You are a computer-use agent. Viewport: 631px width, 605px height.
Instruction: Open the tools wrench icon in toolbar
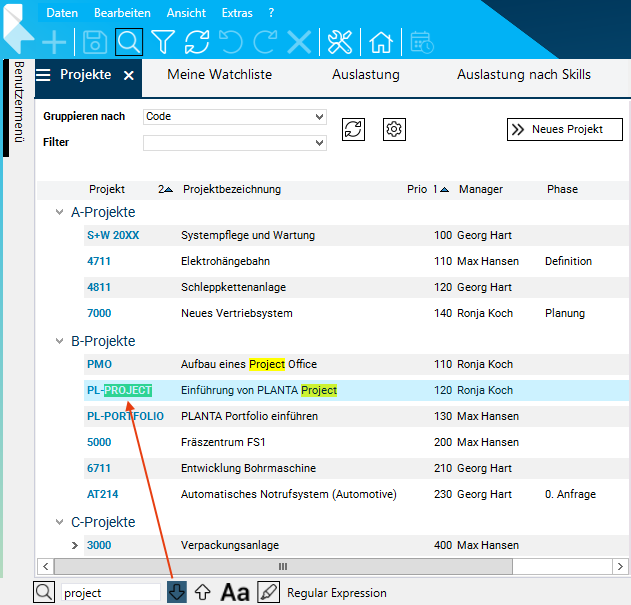point(341,42)
